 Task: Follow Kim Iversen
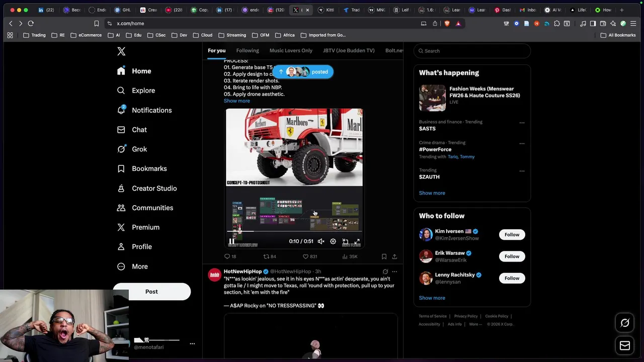tap(512, 235)
